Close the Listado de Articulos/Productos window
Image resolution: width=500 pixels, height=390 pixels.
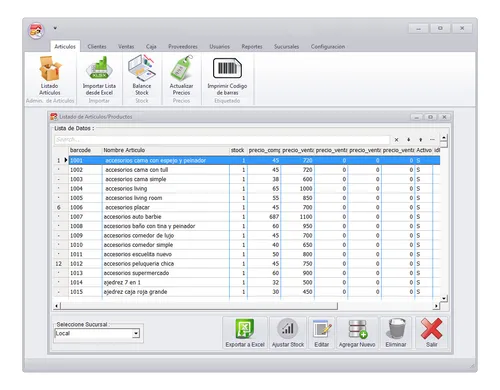[444, 117]
